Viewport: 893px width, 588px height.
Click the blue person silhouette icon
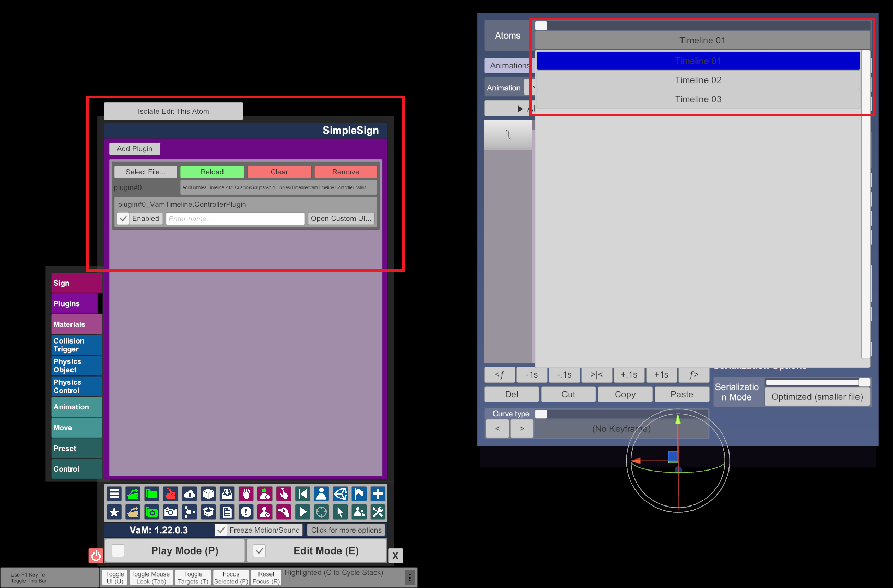[321, 494]
